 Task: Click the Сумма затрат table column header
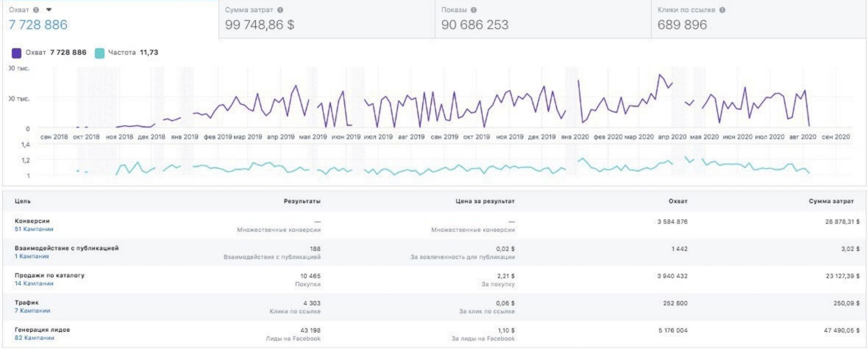click(831, 201)
